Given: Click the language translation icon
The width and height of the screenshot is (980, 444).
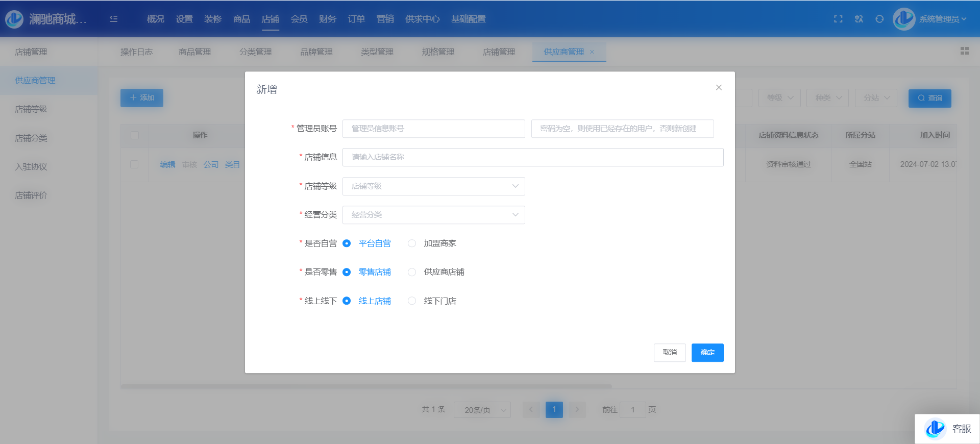Looking at the screenshot, I should (859, 19).
